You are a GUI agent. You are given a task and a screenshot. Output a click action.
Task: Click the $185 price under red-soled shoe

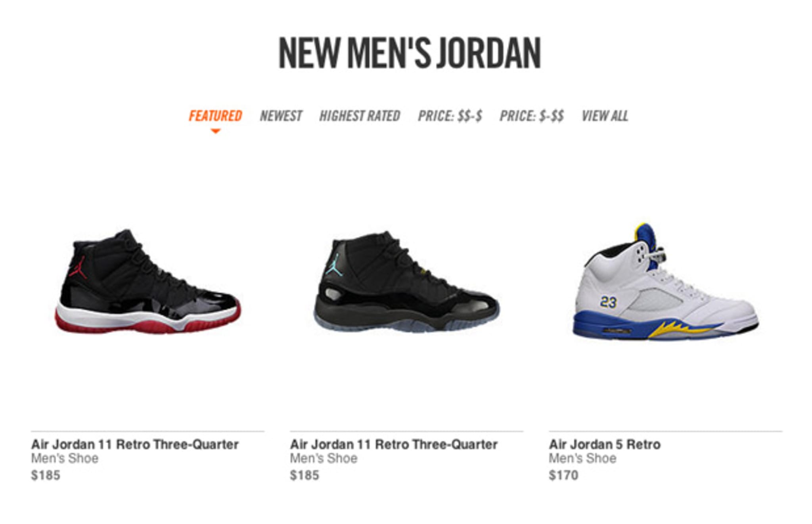pos(46,475)
